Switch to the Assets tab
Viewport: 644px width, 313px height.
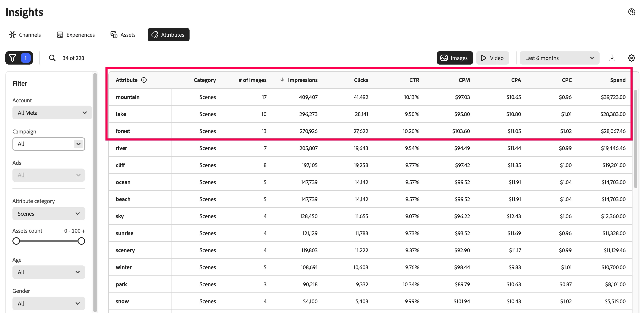(x=123, y=35)
